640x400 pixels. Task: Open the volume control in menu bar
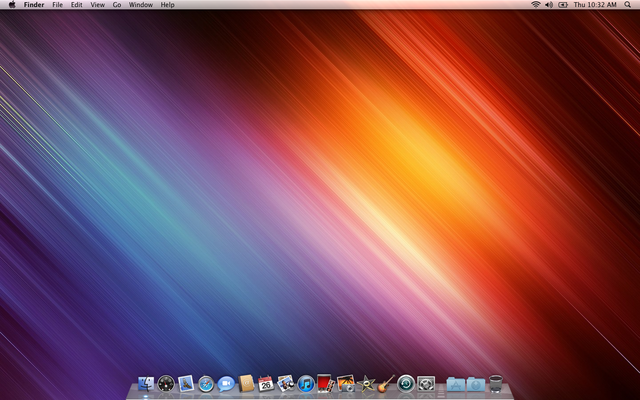click(549, 4)
